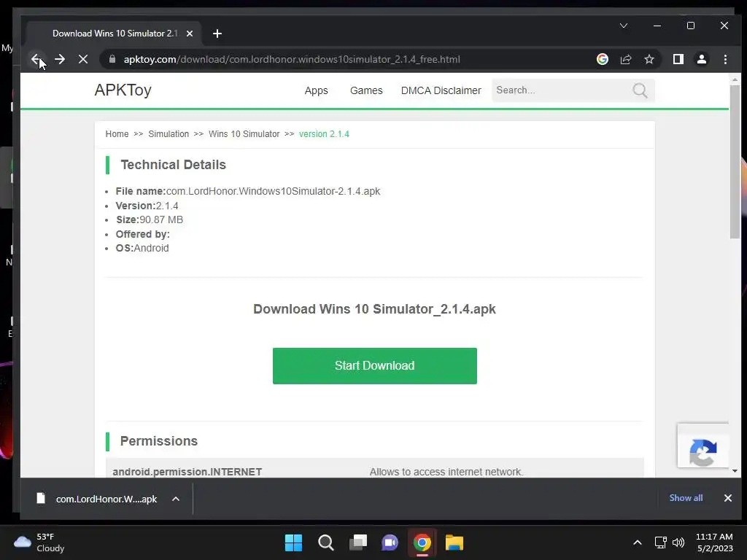Share this page icon in address bar
The height and width of the screenshot is (560, 747).
[625, 59]
